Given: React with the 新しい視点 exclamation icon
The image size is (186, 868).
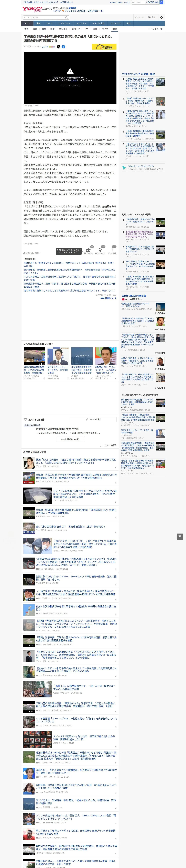Looking at the screenshot, I should [x=112, y=250].
